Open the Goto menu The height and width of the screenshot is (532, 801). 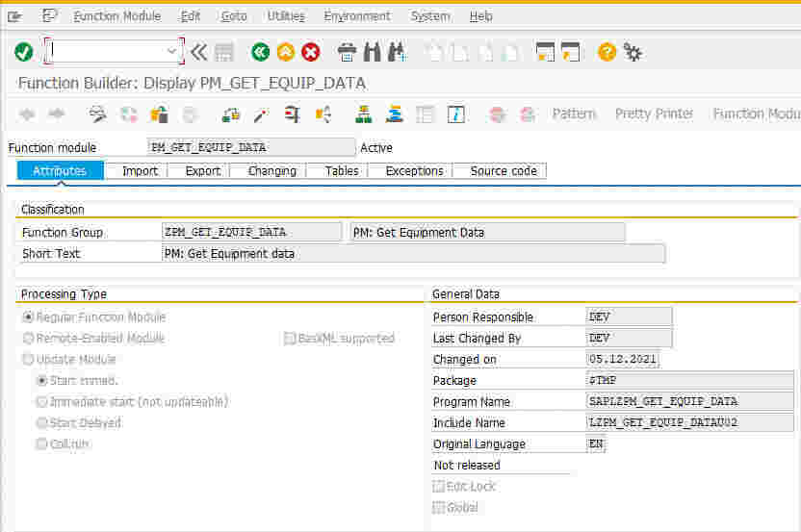coord(234,16)
